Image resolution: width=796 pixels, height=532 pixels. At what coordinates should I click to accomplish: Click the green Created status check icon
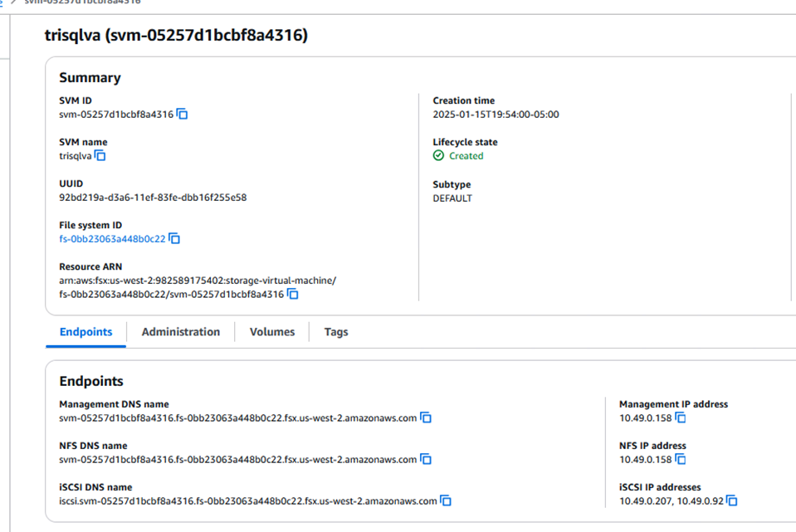[x=438, y=156]
